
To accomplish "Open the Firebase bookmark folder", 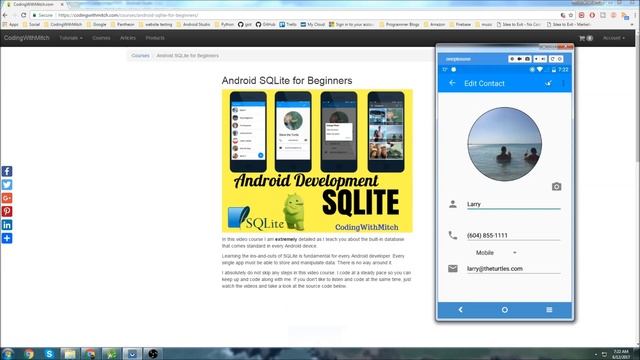I will pos(460,24).
